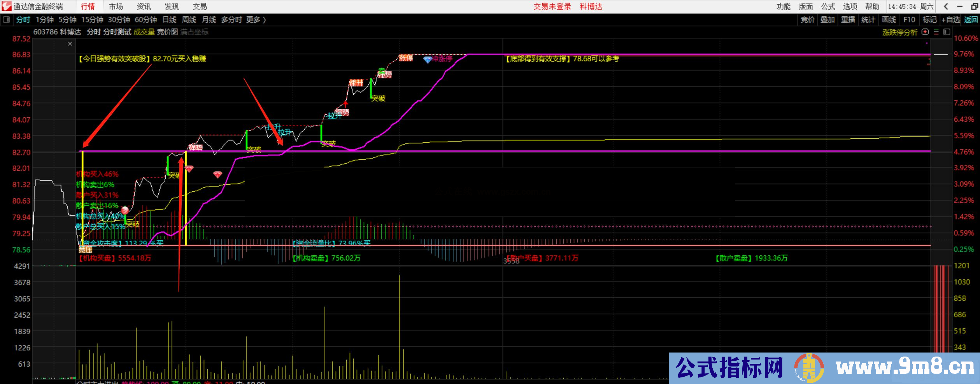Open the 公式 menu
Image resolution: width=980 pixels, height=384 pixels.
[x=828, y=7]
